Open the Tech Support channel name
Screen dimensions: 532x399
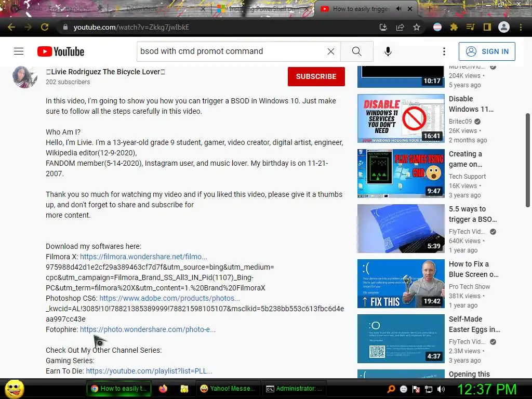[467, 177]
